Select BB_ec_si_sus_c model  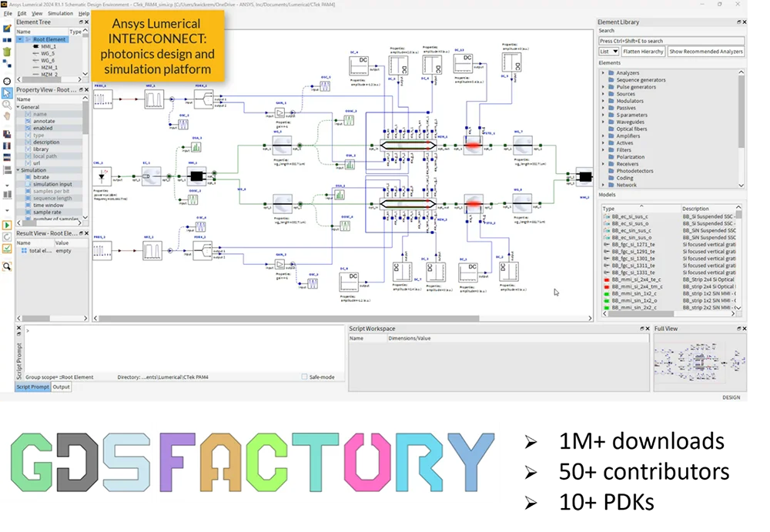coord(630,216)
